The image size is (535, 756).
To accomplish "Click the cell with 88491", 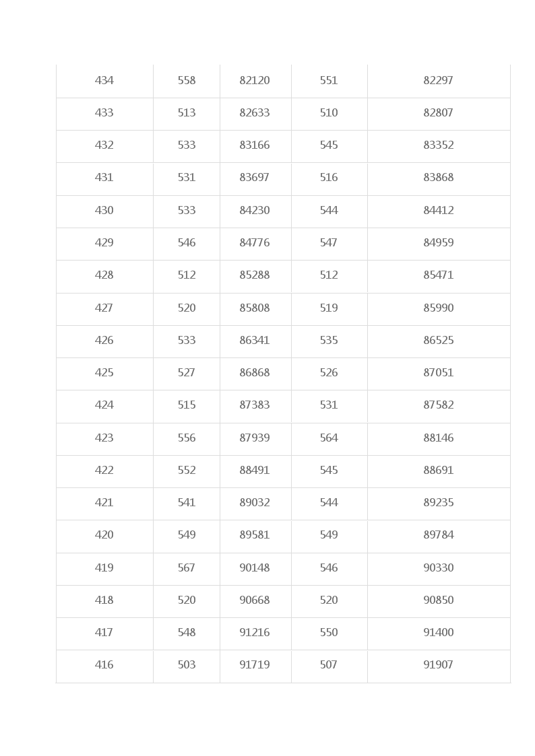I will pyautogui.click(x=255, y=471).
